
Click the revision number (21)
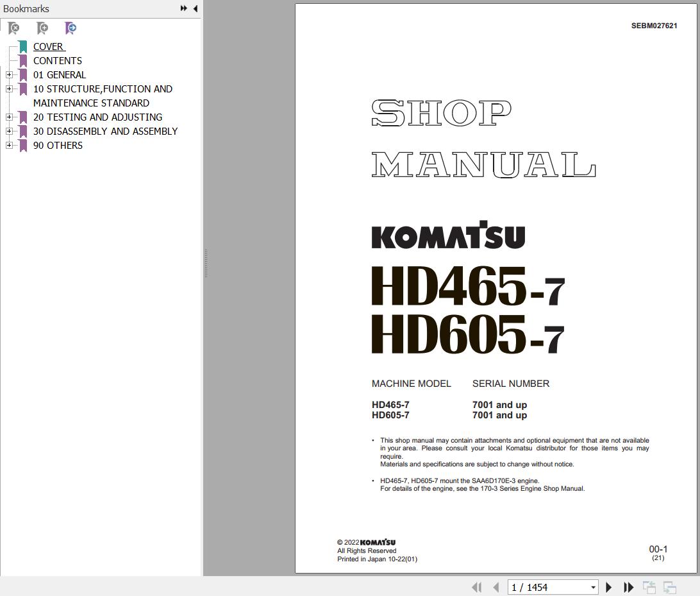[658, 558]
